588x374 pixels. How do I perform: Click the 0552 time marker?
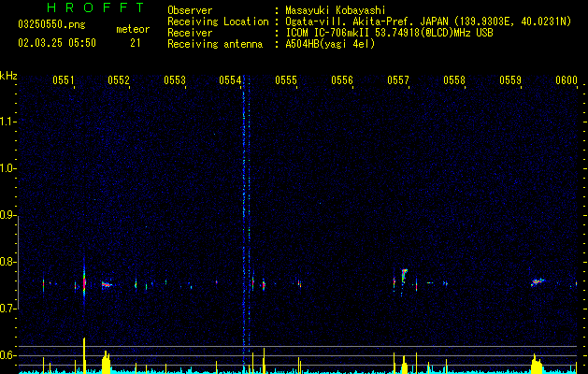(x=119, y=80)
